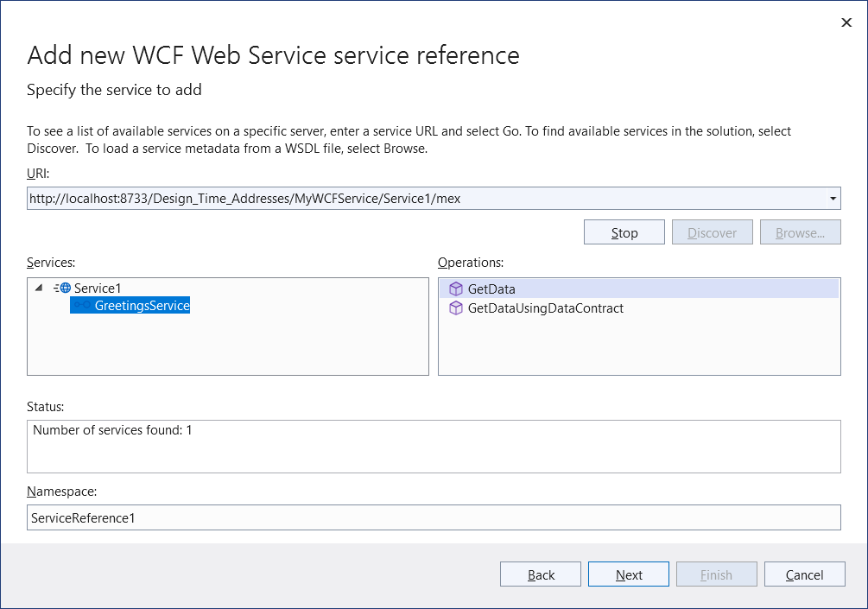Image resolution: width=868 pixels, height=609 pixels.
Task: Click the grayed-out Finish button
Action: tap(716, 574)
